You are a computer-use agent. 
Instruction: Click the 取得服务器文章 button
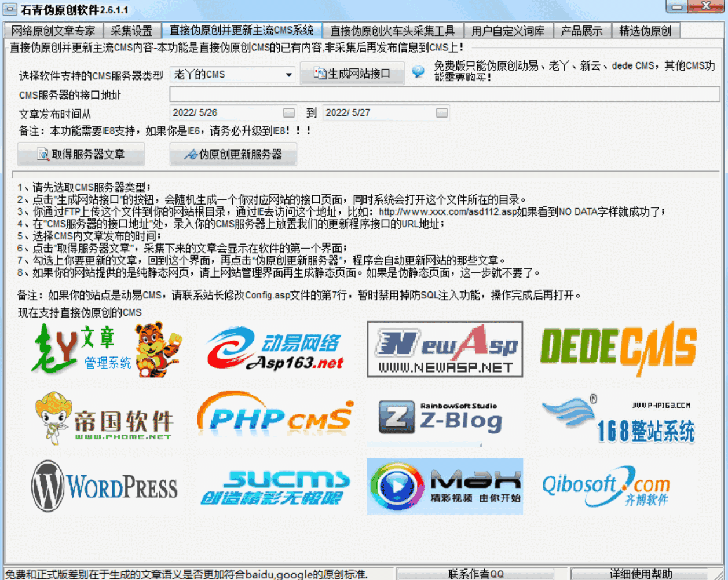coord(81,154)
